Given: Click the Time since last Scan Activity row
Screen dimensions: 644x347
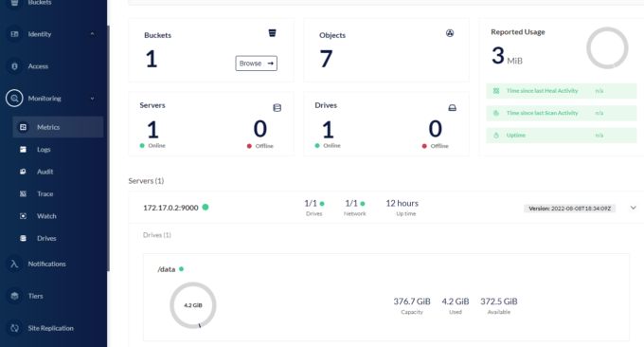Looking at the screenshot, I should tap(562, 113).
